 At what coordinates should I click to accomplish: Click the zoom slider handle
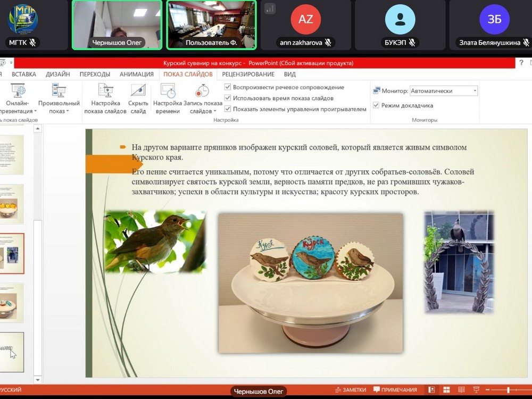point(508,390)
